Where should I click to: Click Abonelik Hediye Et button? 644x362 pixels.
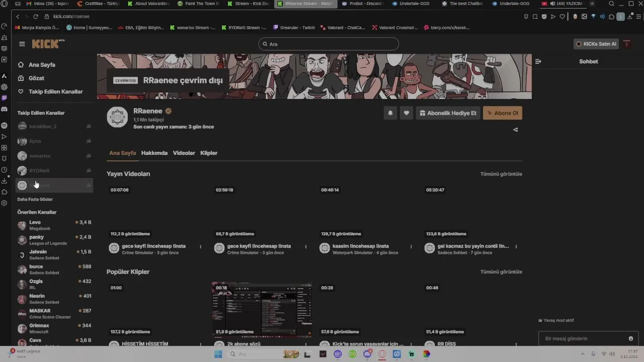tap(448, 113)
